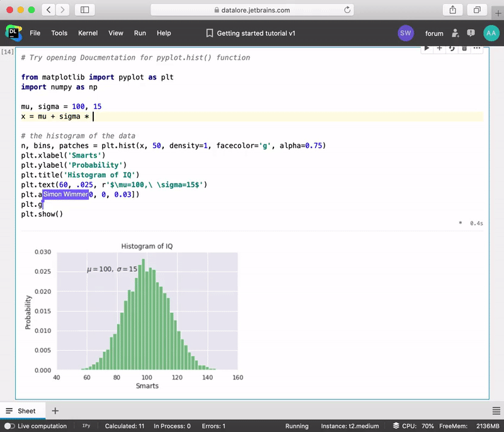Open the sheets list hamburger icon
Image resolution: width=504 pixels, height=432 pixels.
click(496, 411)
